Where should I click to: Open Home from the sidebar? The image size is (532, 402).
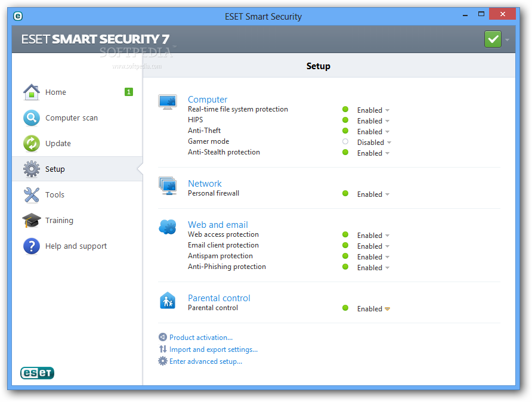tap(31, 92)
